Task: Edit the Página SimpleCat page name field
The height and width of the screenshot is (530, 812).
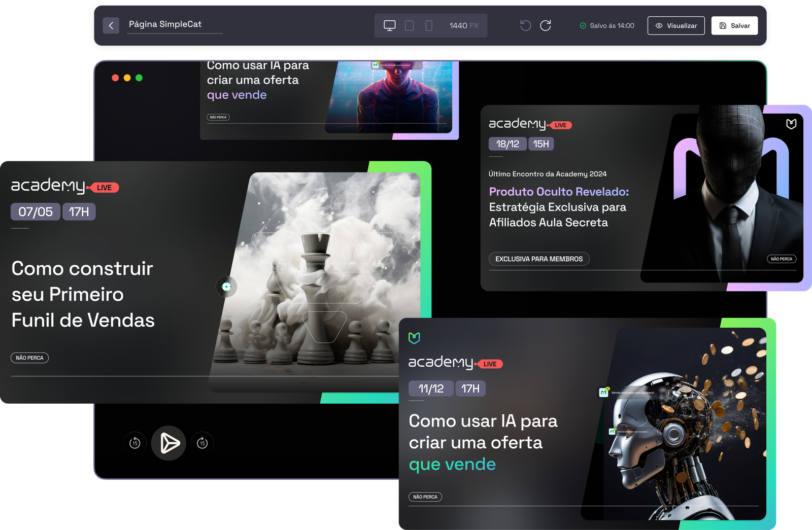Action: 174,24
